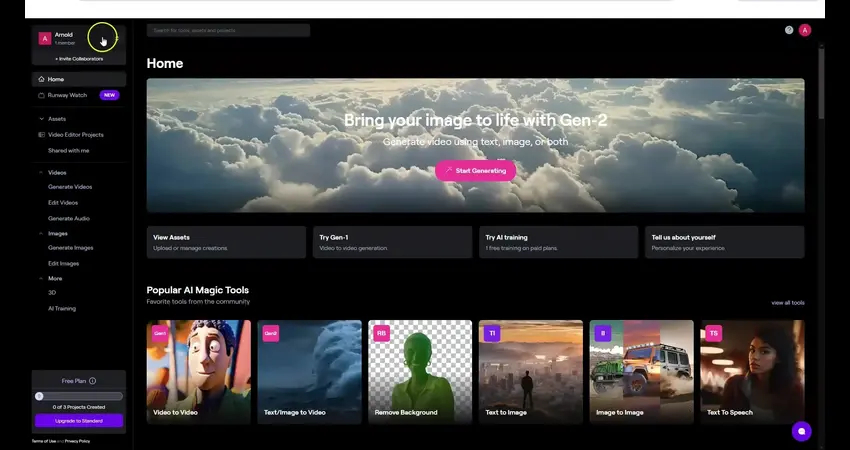Open the Remove Background tool thumbnail

tap(420, 371)
